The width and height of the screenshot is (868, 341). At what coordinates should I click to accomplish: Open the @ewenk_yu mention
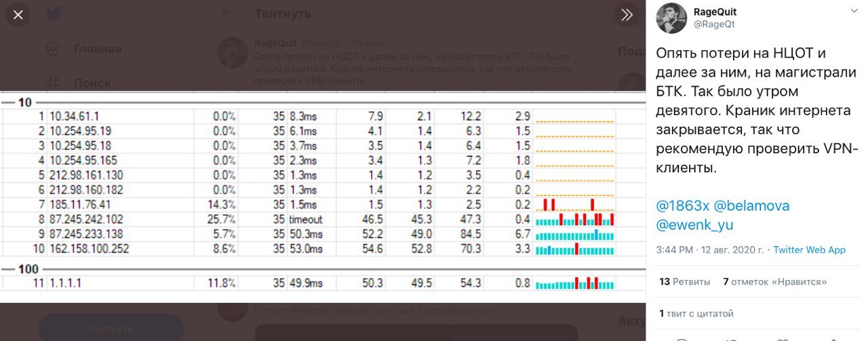coord(694,225)
